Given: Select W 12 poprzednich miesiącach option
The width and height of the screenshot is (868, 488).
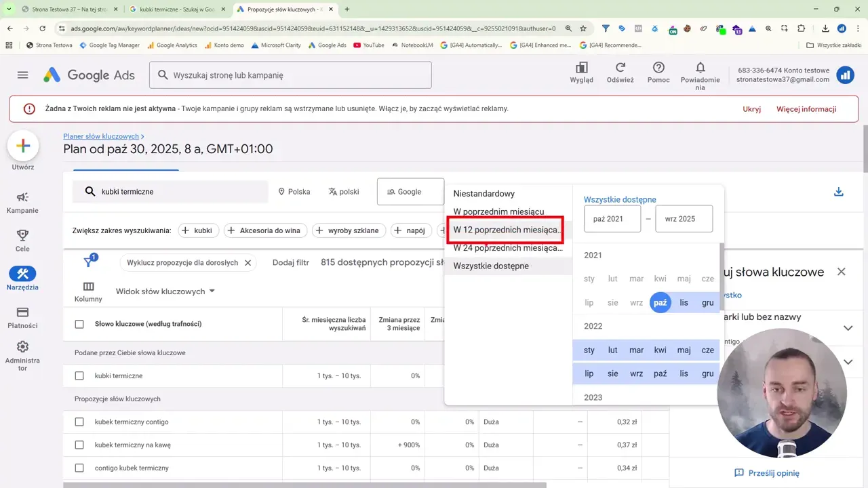Looking at the screenshot, I should [509, 230].
